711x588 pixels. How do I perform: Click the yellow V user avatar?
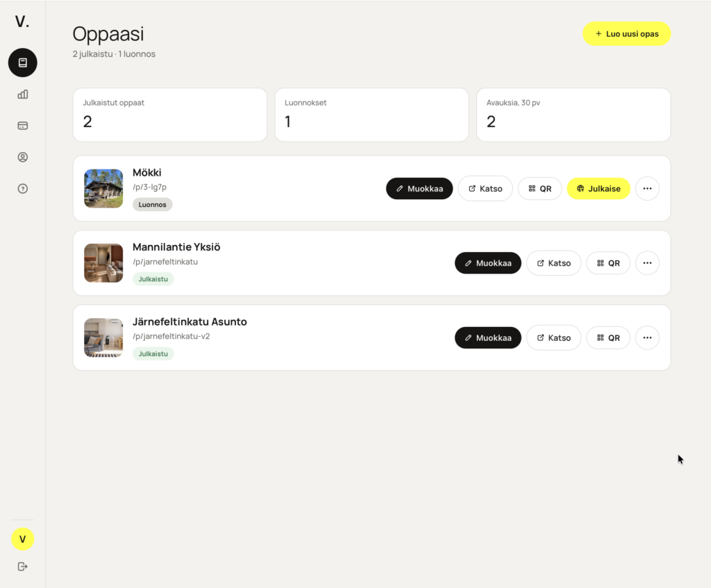(23, 539)
